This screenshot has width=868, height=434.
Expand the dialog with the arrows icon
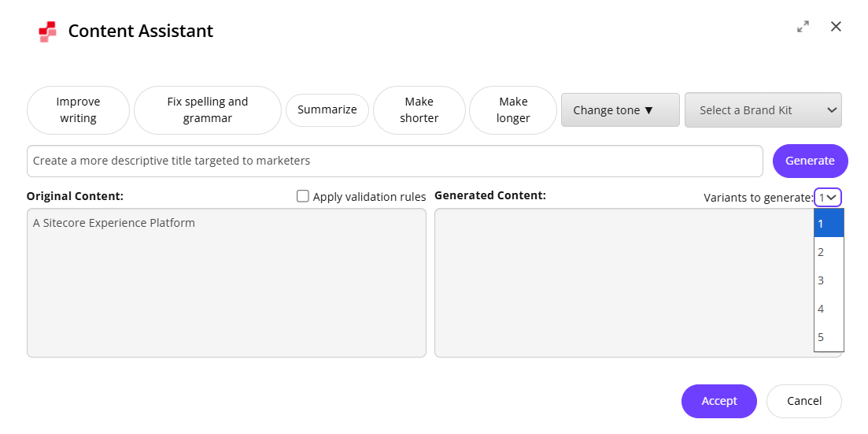coord(803,27)
